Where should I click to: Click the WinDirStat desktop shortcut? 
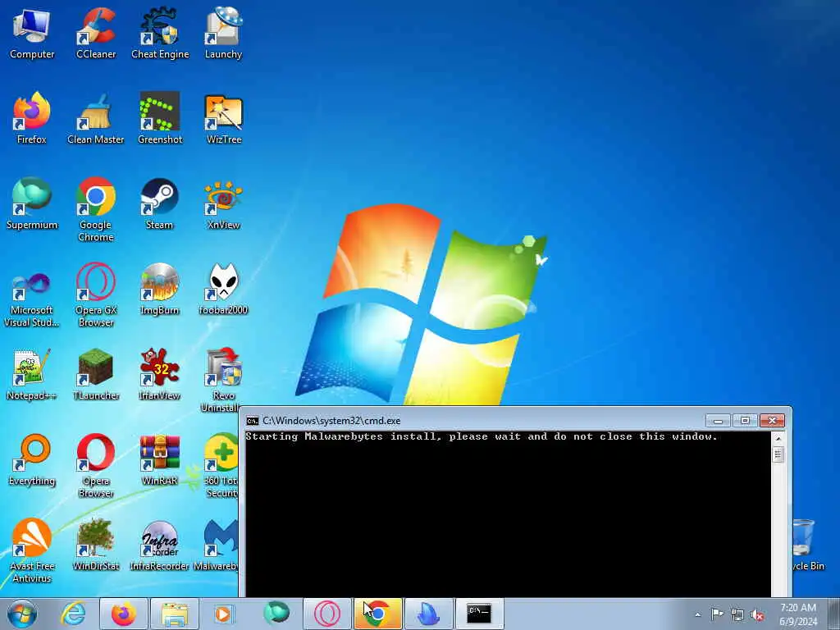tap(96, 545)
